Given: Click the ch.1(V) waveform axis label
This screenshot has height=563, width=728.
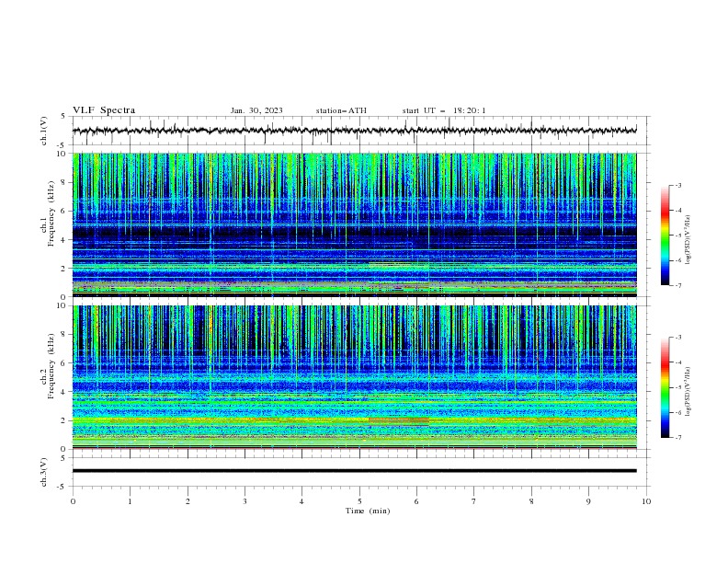Looking at the screenshot, I should tap(44, 131).
